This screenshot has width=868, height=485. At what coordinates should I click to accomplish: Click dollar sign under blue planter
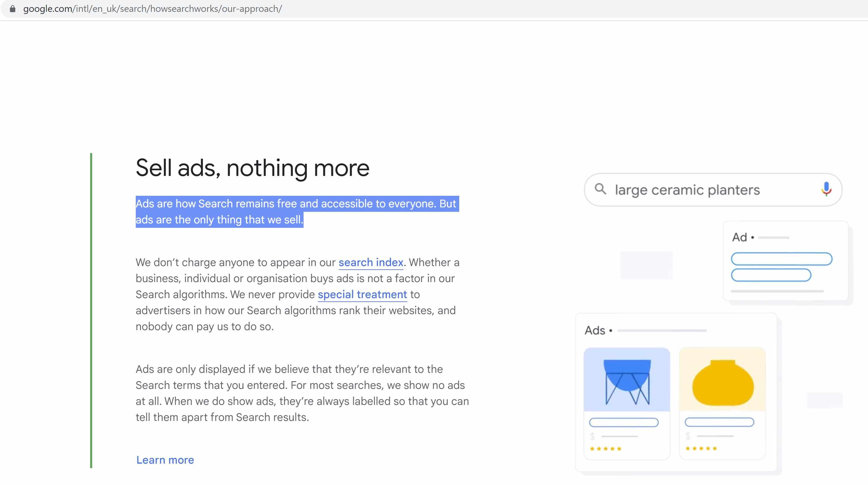pos(592,436)
